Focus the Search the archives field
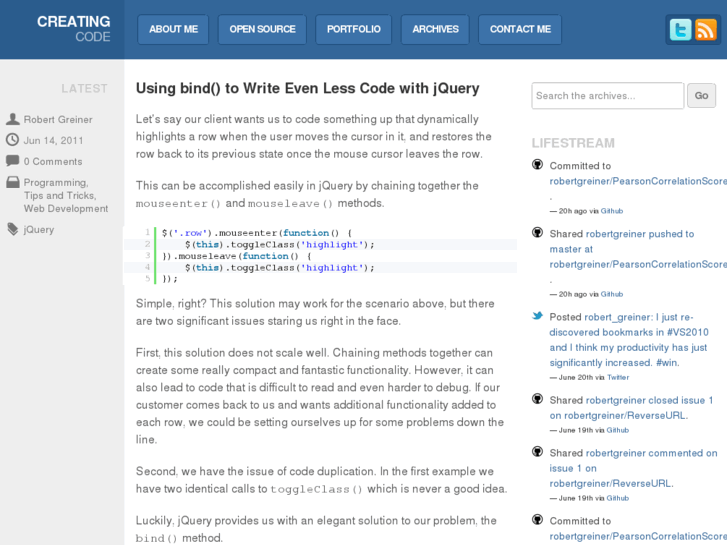 pos(607,96)
